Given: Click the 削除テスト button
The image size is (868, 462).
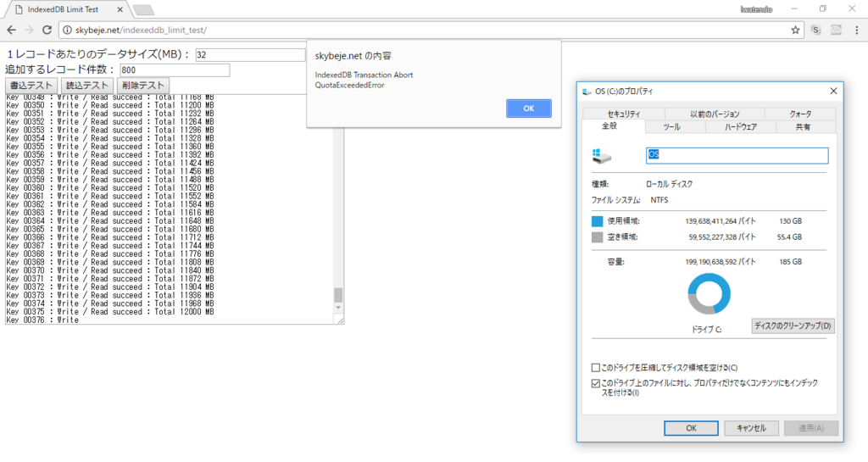Looking at the screenshot, I should pos(143,86).
